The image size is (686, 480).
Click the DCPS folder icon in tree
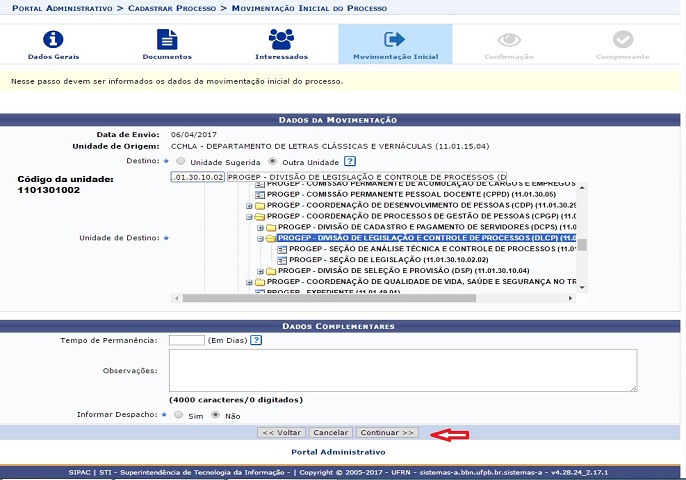point(270,227)
